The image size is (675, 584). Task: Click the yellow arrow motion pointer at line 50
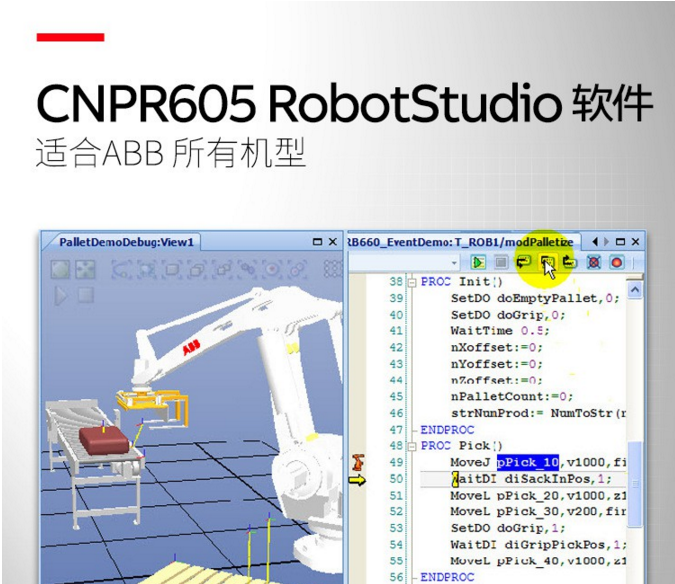(357, 479)
